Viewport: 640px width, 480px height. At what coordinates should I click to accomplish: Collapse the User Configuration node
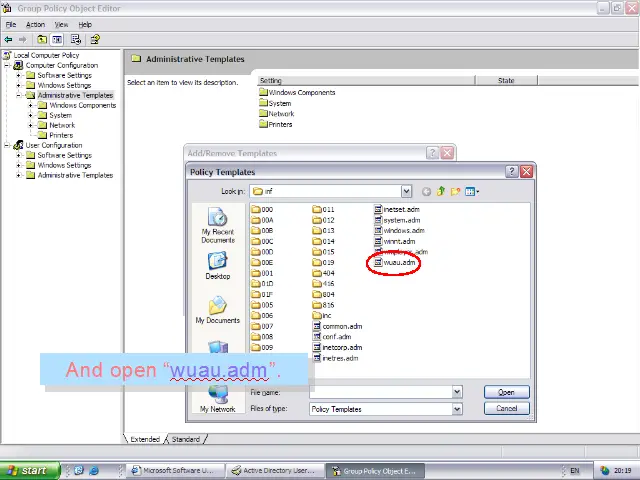tap(7, 145)
